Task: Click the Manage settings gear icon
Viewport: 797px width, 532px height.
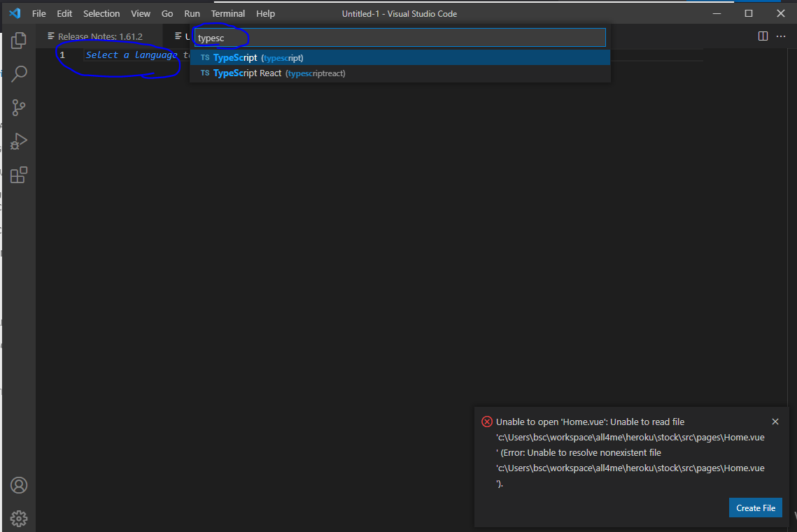Action: [x=19, y=518]
